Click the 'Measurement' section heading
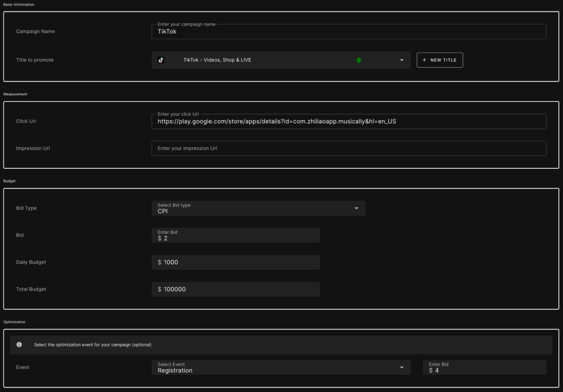This screenshot has height=392, width=563. [x=15, y=94]
